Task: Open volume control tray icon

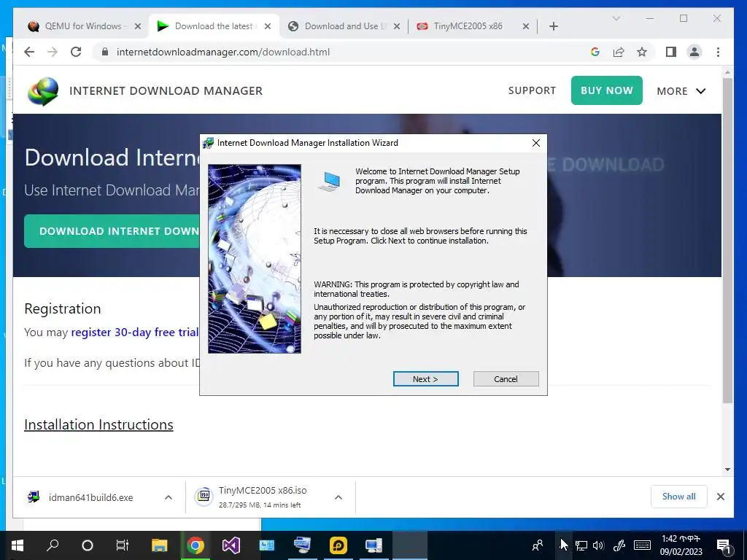Action: (598, 545)
